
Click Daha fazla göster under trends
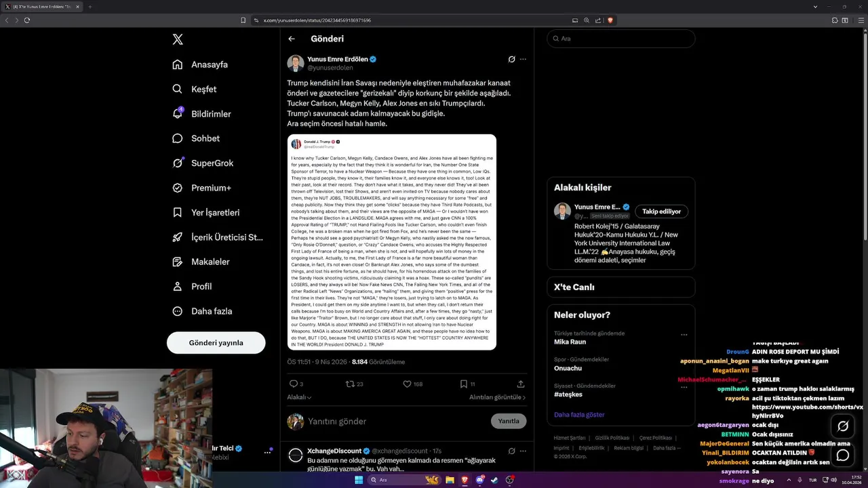pyautogui.click(x=579, y=415)
